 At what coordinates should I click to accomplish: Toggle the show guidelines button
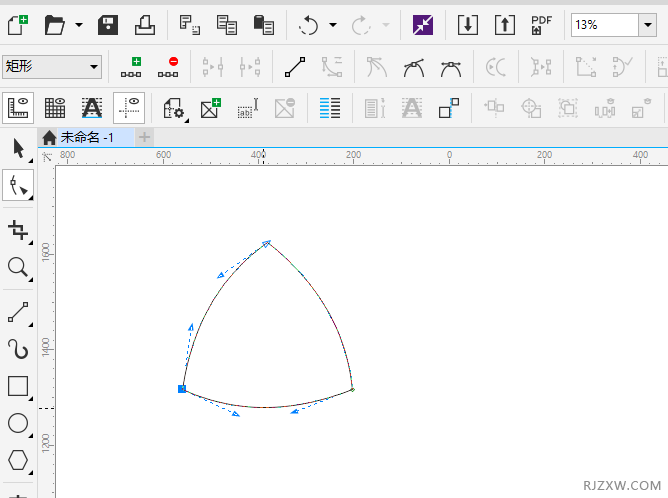point(128,107)
